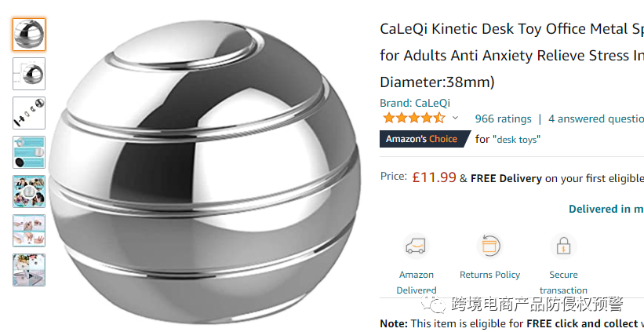This screenshot has width=644, height=332.
Task: Select the third thumbnail showing disassembled parts
Action: pos(29,113)
